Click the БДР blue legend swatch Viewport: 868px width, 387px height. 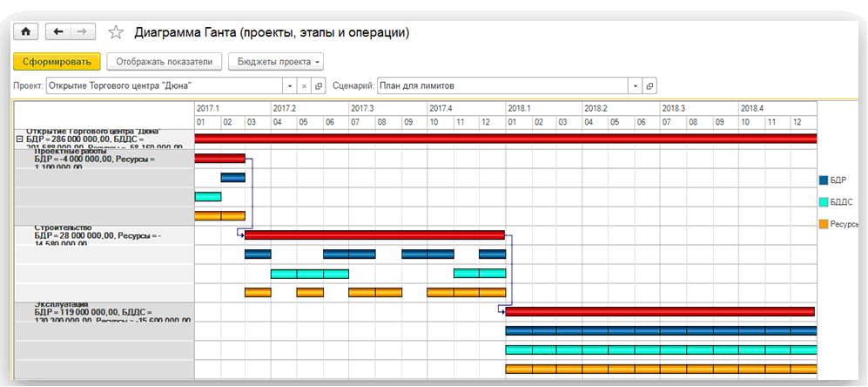[824, 180]
